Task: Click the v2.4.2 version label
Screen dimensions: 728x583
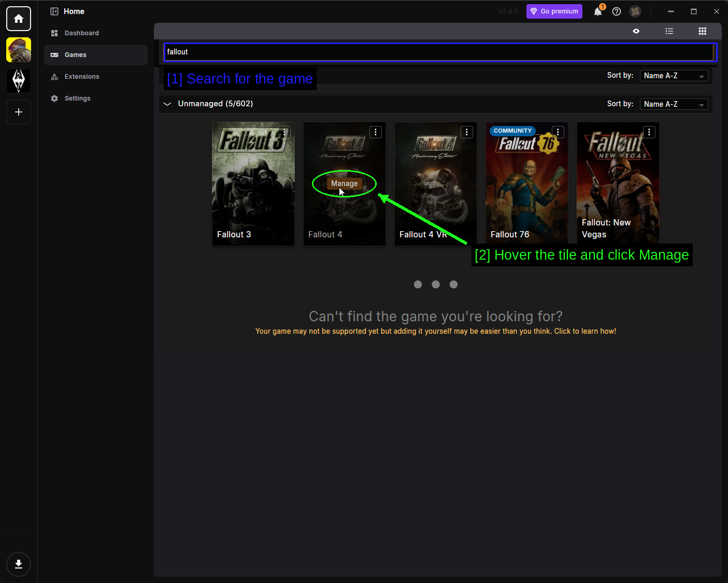Action: (508, 11)
